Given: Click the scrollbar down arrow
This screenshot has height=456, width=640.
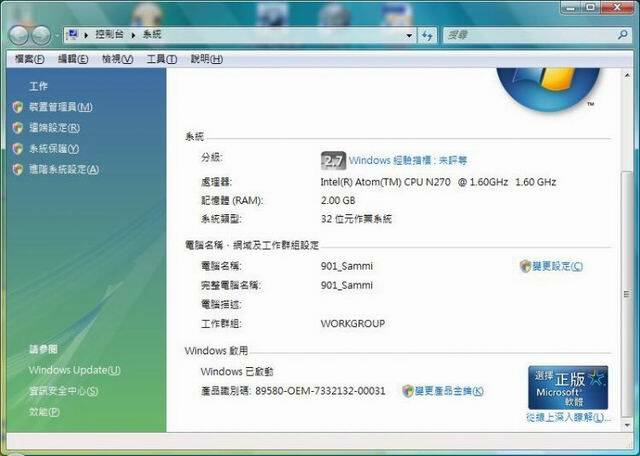Looking at the screenshot, I should click(x=627, y=426).
